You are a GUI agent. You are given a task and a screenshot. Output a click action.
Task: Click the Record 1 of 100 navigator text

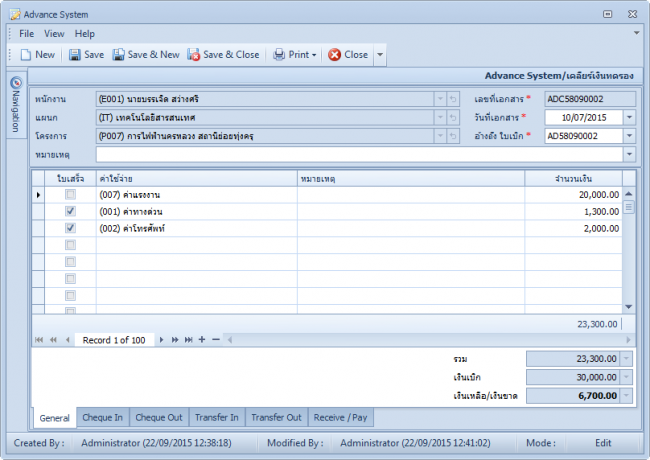point(114,340)
